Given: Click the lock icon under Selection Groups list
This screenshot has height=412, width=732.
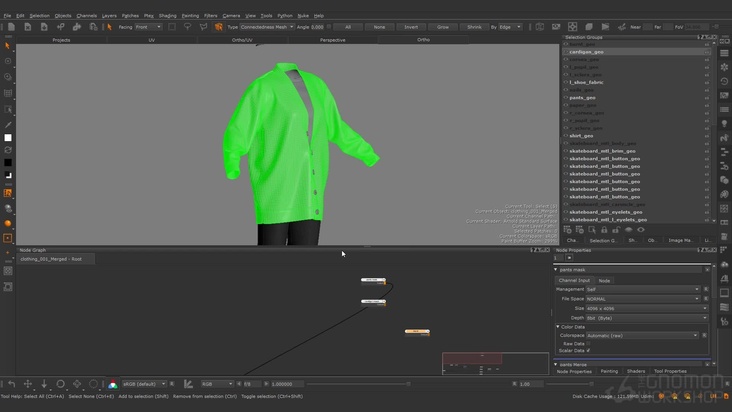Looking at the screenshot, I should tap(604, 230).
